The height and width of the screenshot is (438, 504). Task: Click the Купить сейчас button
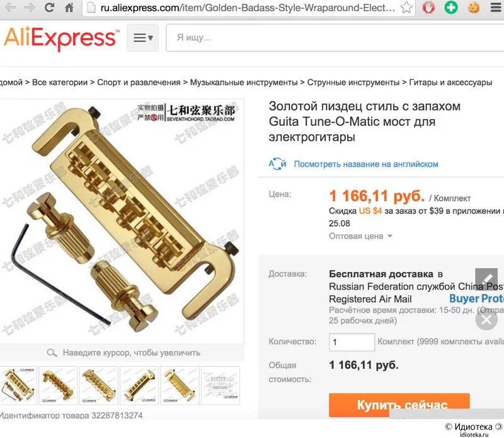point(399,405)
